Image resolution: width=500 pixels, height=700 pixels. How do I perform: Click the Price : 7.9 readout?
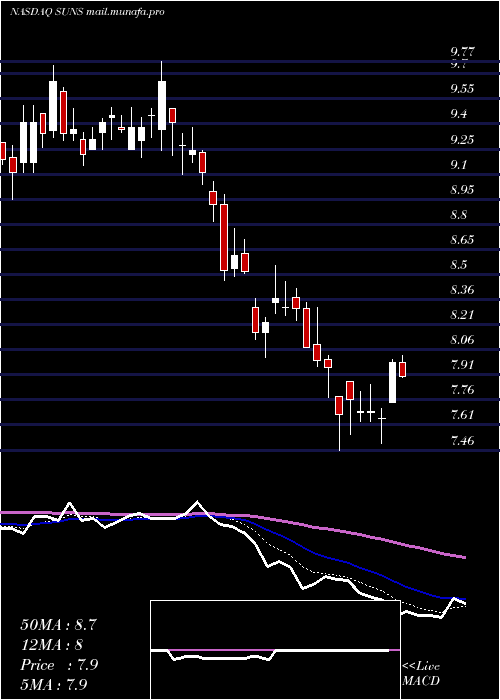point(59,665)
